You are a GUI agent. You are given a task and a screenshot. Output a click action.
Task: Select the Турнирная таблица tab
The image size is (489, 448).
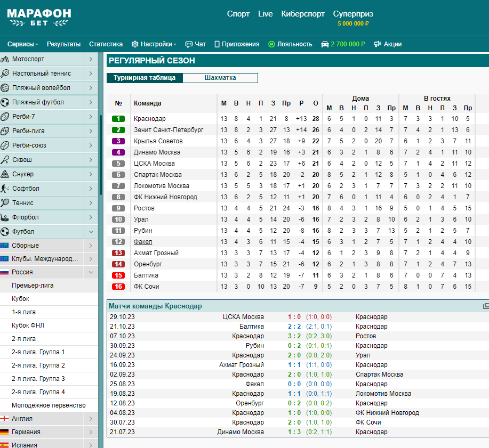(x=145, y=78)
